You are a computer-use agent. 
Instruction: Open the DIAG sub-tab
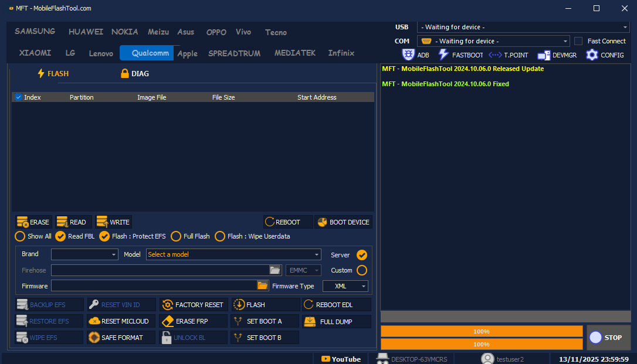(135, 73)
